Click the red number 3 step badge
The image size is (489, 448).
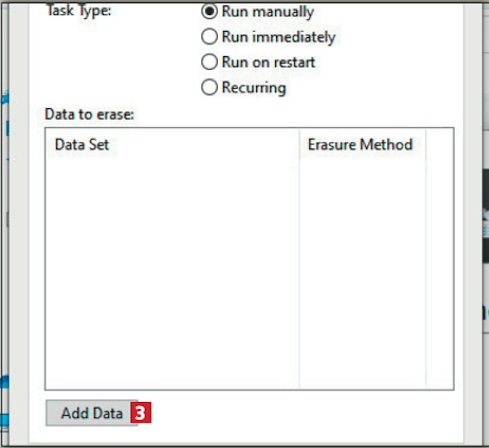point(141,413)
